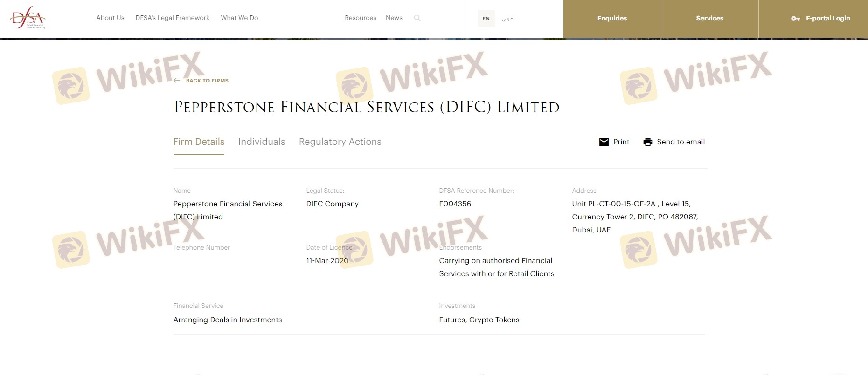Click the Send to email label
Screen dimensions: 868x375
[x=681, y=142]
